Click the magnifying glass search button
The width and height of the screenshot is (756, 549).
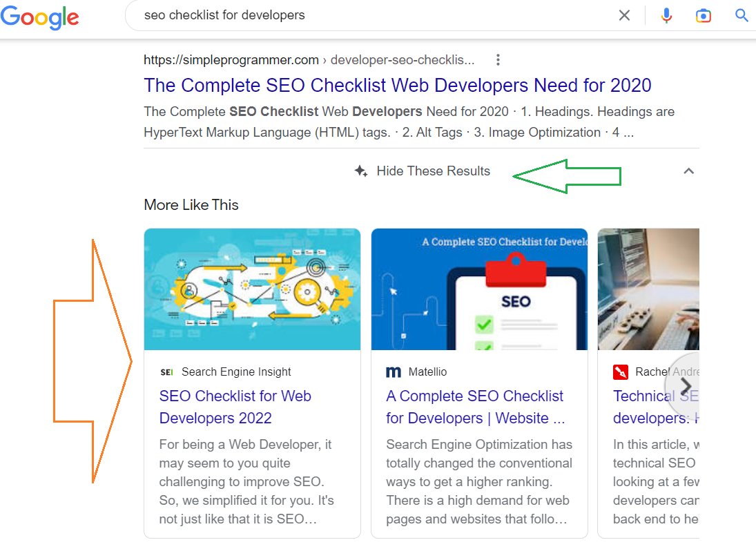pos(741,15)
